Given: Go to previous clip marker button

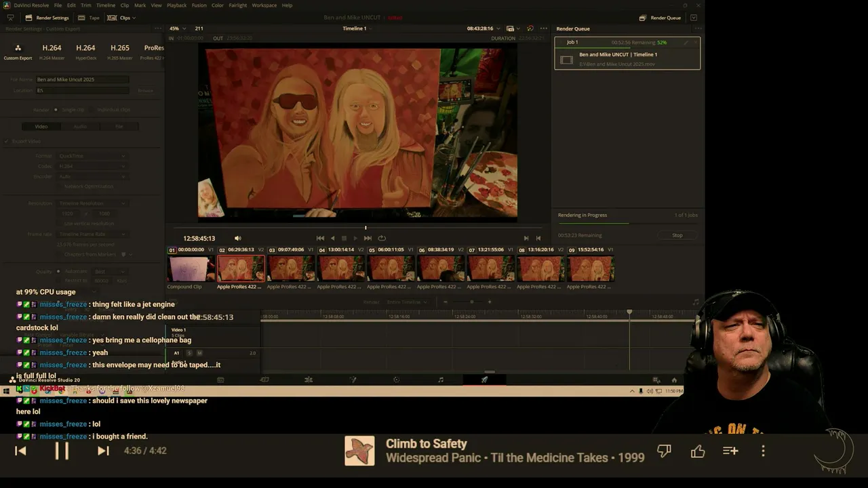Looking at the screenshot, I should pos(538,238).
